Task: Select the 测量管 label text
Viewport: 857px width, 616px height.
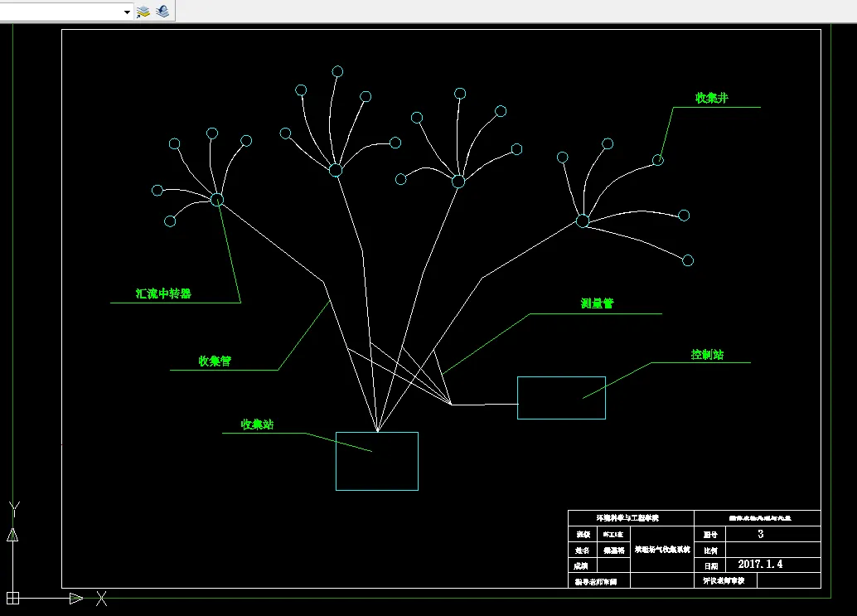Action: pyautogui.click(x=597, y=303)
